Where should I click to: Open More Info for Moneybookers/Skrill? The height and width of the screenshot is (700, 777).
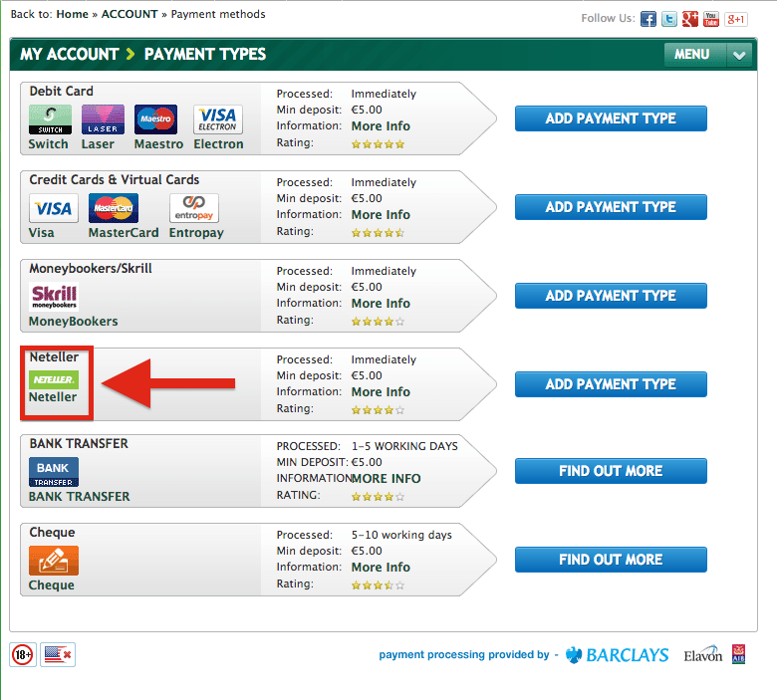(381, 303)
